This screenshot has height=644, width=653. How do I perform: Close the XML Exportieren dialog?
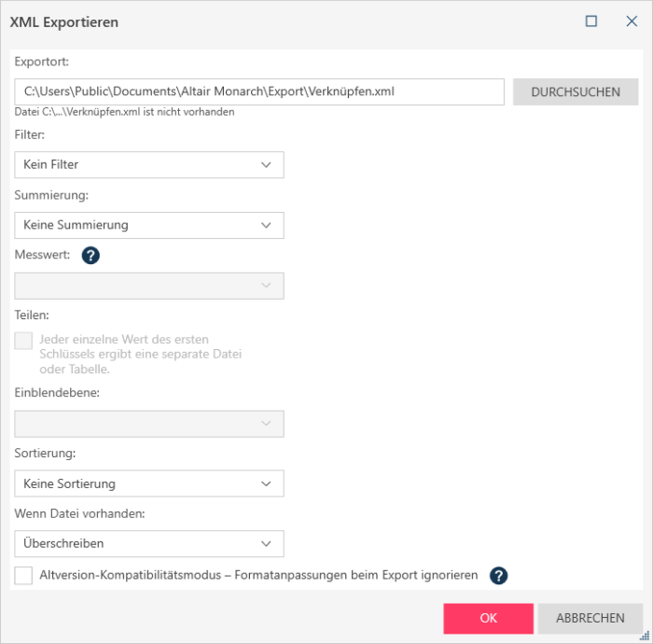click(632, 21)
